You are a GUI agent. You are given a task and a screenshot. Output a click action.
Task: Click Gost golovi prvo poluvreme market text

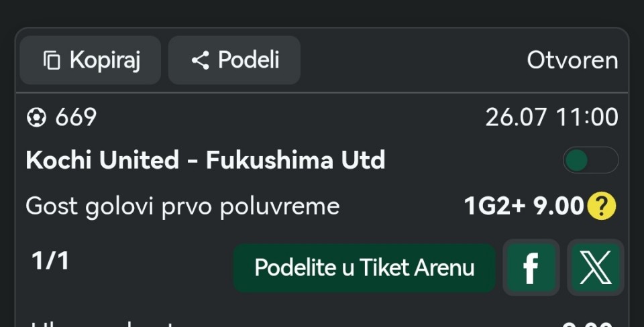click(x=182, y=206)
